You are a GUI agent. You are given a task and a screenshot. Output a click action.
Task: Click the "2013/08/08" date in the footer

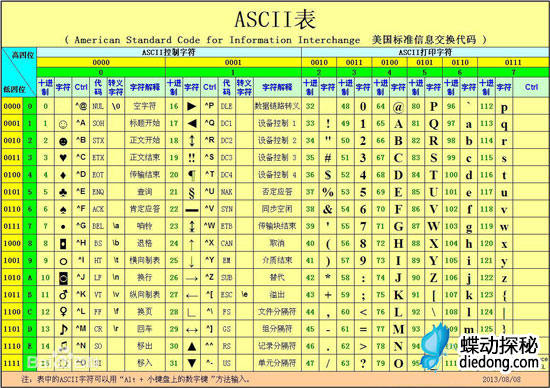click(502, 380)
